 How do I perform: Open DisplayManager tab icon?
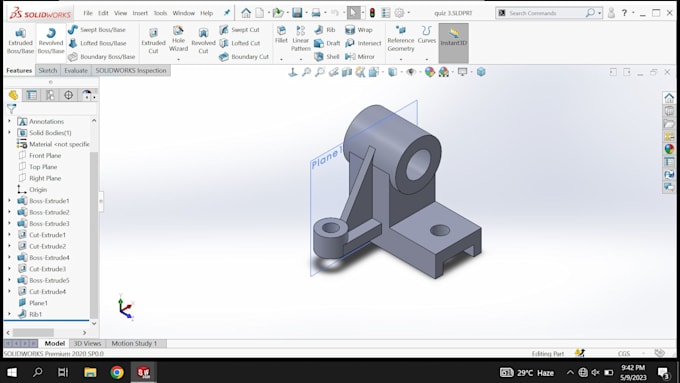click(86, 95)
